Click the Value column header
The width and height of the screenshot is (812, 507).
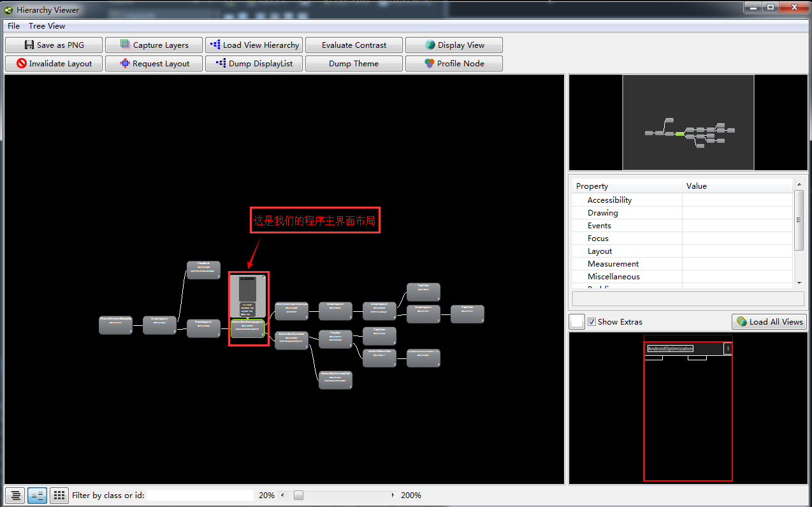[x=738, y=186]
